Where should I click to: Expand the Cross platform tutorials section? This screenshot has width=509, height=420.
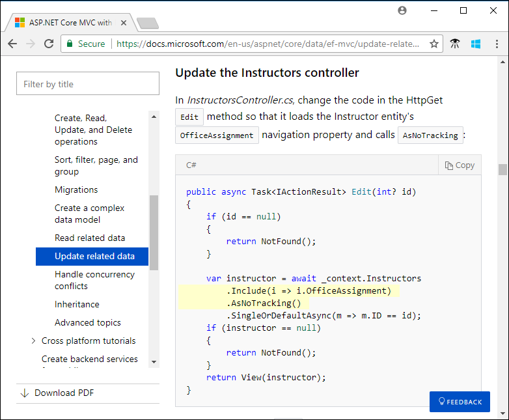[x=33, y=341]
